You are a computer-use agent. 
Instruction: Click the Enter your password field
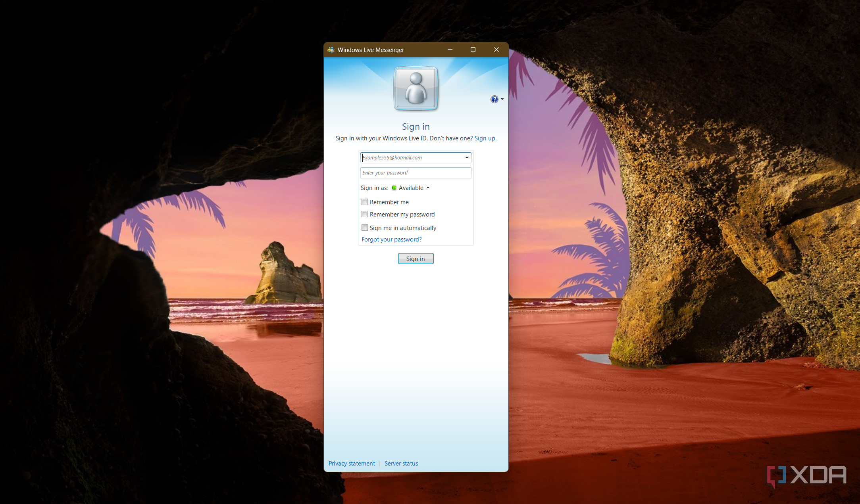(x=416, y=173)
